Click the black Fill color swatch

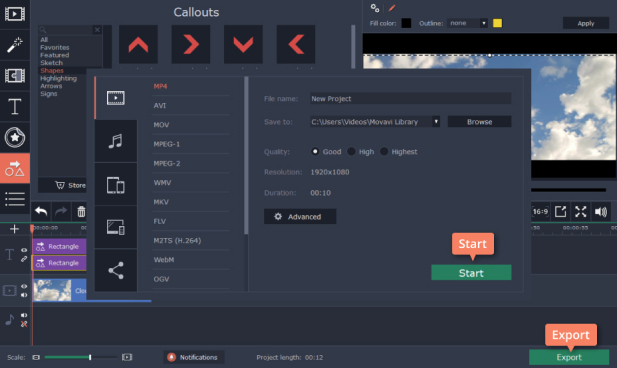[406, 23]
